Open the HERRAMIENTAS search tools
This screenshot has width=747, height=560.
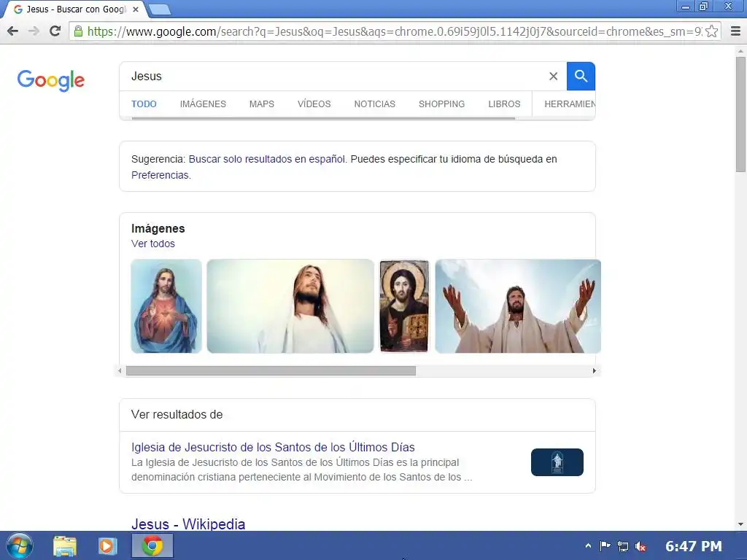tap(570, 104)
